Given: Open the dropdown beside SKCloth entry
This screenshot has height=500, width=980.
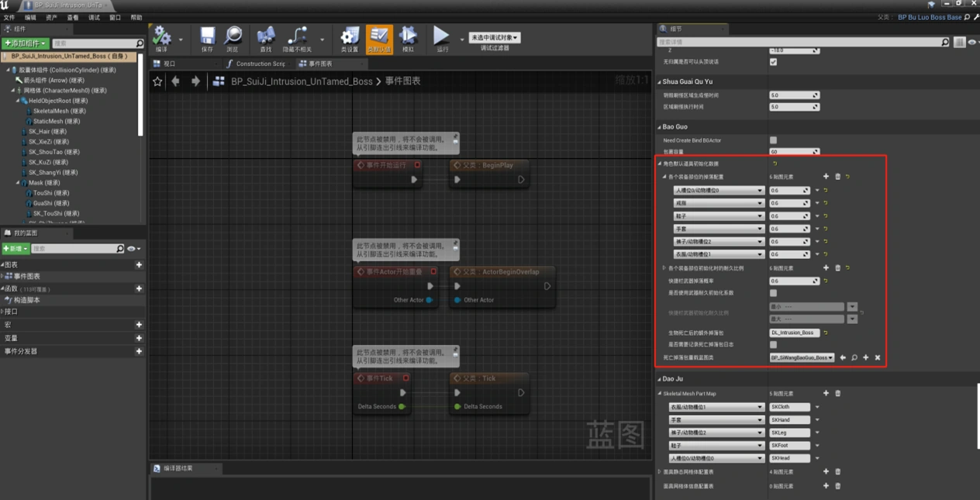Looking at the screenshot, I should click(816, 407).
